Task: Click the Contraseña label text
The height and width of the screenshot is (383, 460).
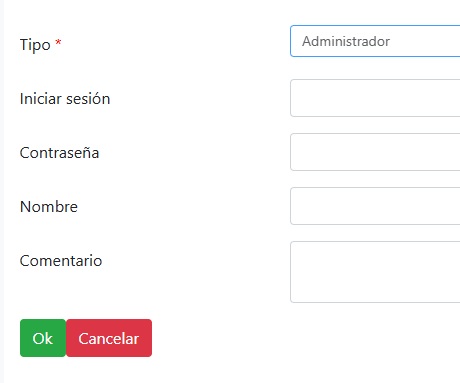Action: (x=59, y=153)
